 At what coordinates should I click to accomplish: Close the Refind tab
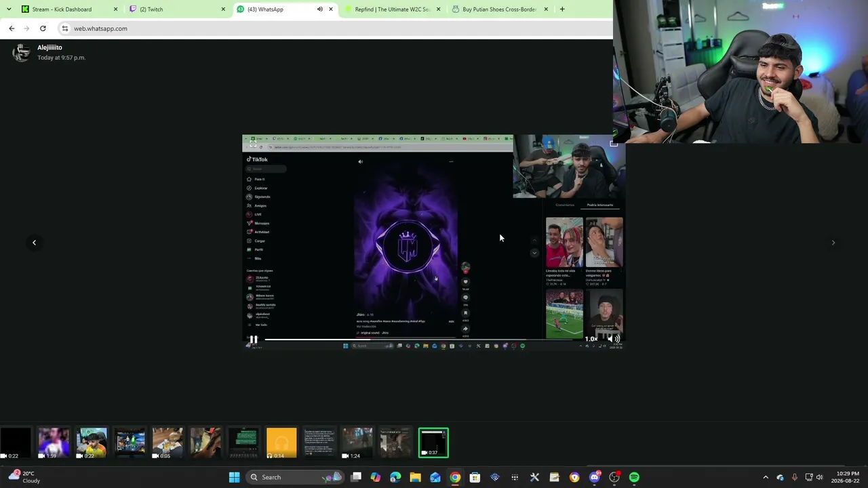tap(438, 9)
